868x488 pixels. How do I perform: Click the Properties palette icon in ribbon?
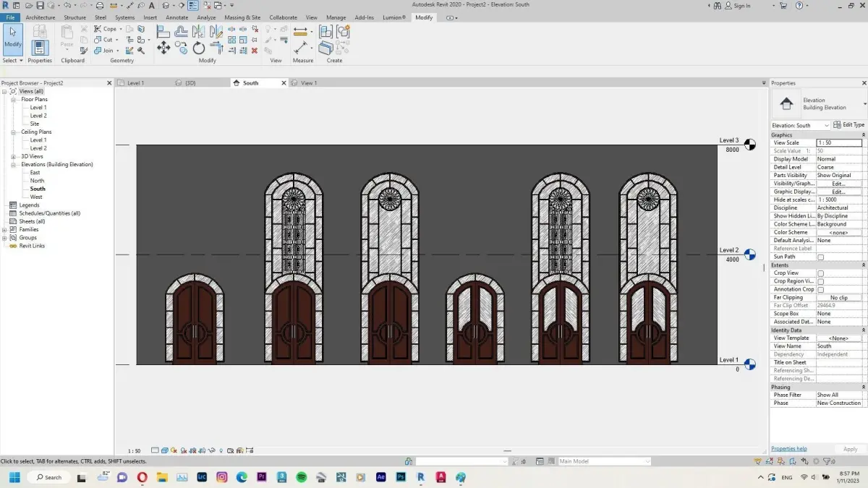(x=40, y=47)
